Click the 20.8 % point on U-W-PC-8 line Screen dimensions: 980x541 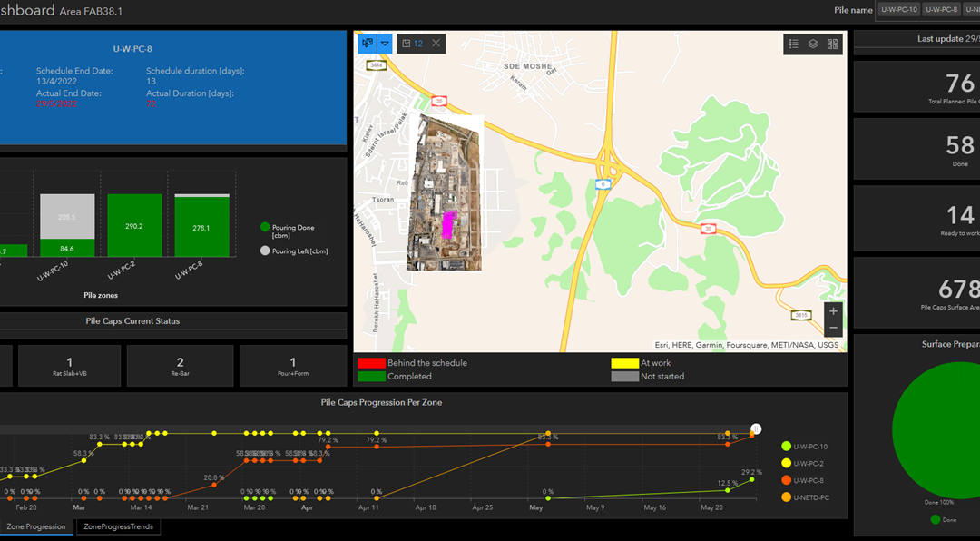pyautogui.click(x=214, y=485)
